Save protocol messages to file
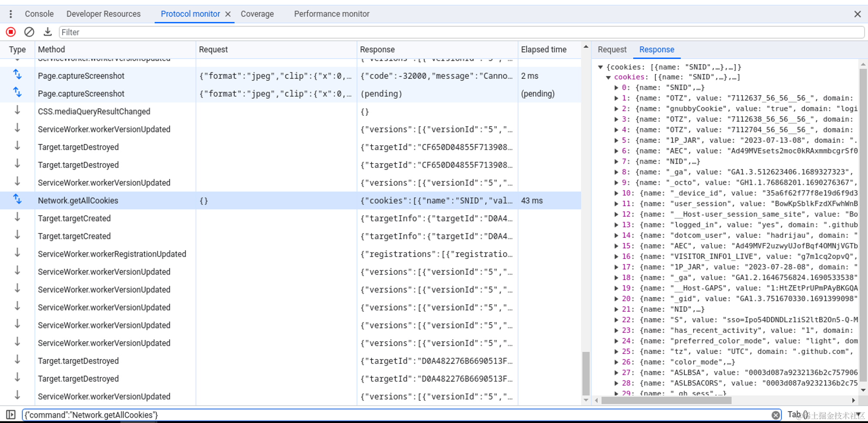Image resolution: width=868 pixels, height=423 pixels. 47,32
